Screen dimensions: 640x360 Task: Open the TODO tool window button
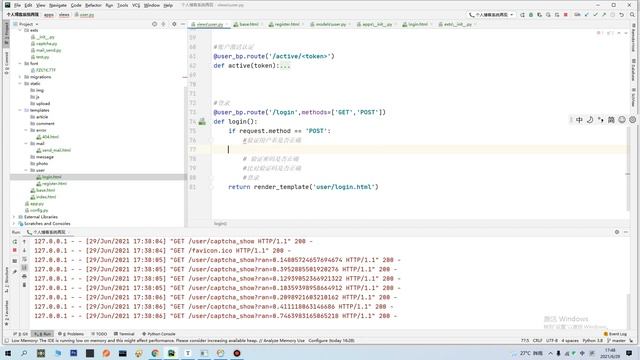pyautogui.click(x=99, y=334)
